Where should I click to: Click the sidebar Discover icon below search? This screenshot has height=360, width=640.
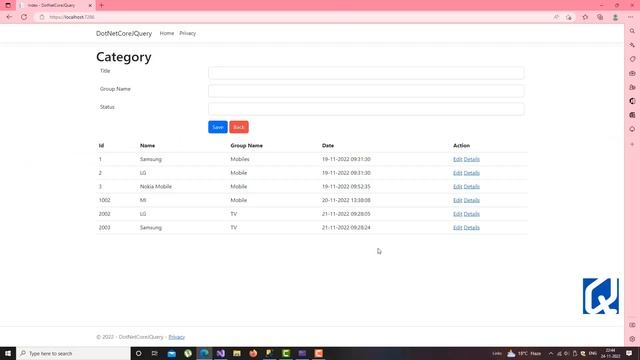632,45
